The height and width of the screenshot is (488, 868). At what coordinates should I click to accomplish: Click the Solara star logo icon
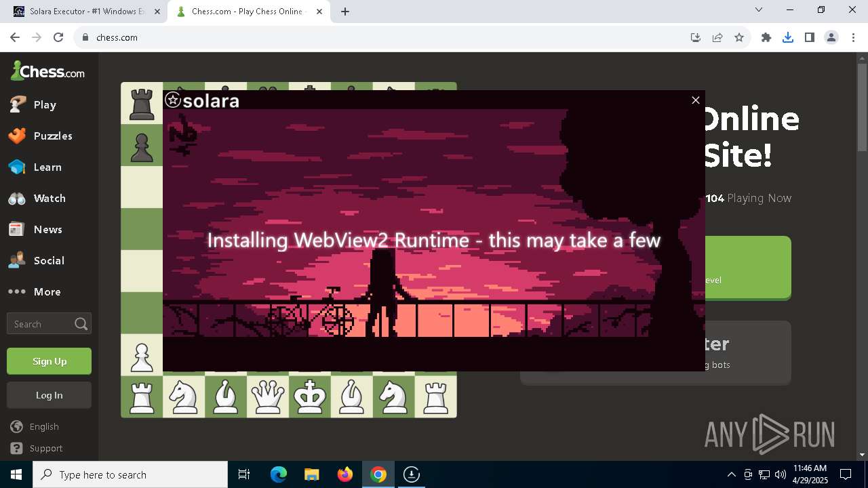173,100
